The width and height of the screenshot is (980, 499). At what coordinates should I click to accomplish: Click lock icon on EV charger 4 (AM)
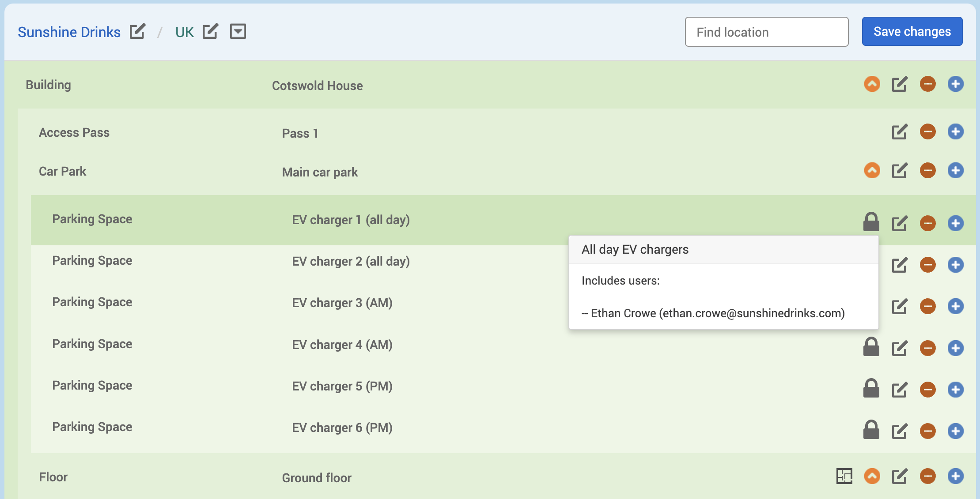tap(871, 347)
